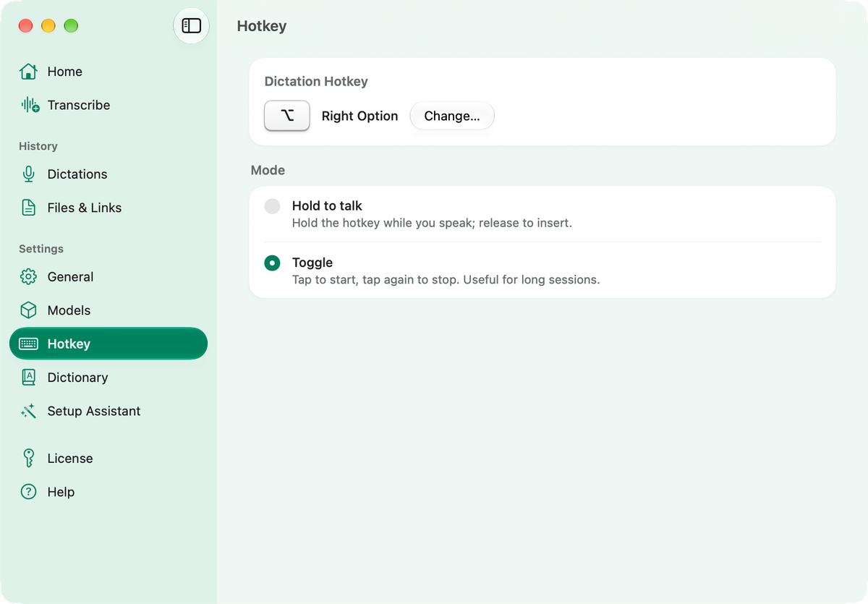Go to Dictations history label
Viewport: 868px width, 604px height.
(x=77, y=174)
